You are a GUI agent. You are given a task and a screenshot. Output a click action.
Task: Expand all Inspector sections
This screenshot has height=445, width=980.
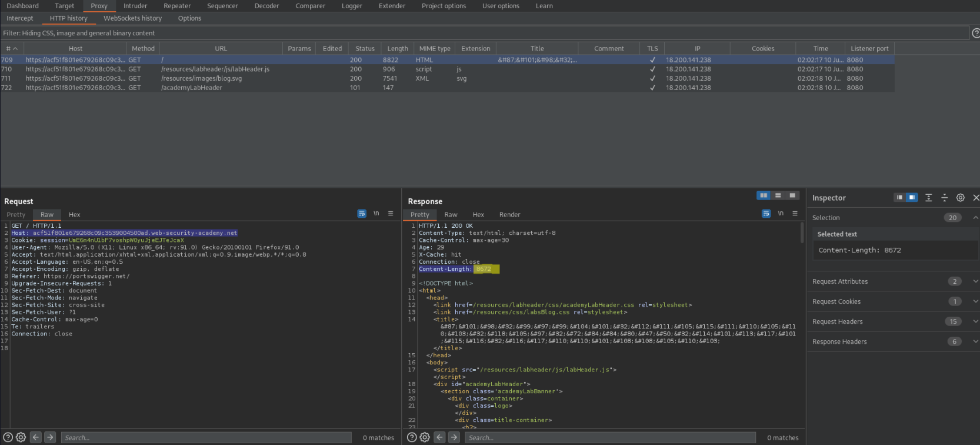tap(929, 198)
